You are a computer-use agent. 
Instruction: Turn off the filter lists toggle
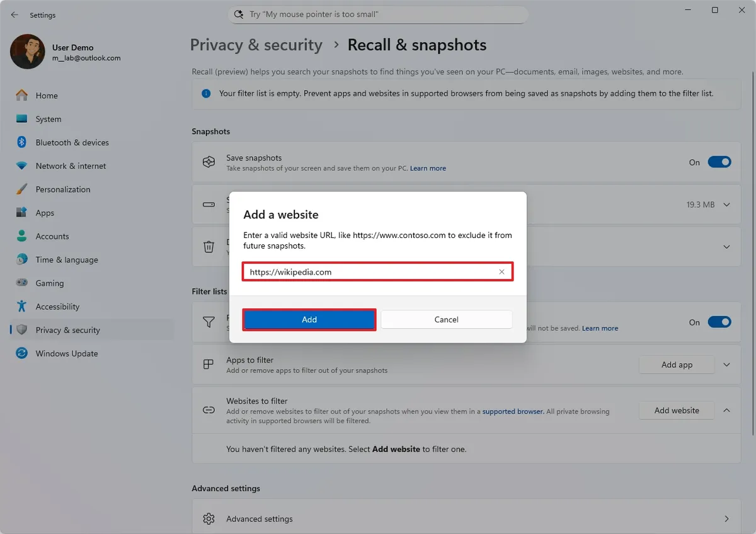[719, 322]
